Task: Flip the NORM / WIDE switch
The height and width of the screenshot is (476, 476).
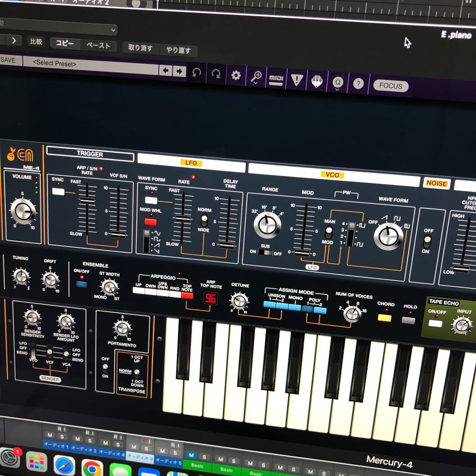Action: (204, 221)
